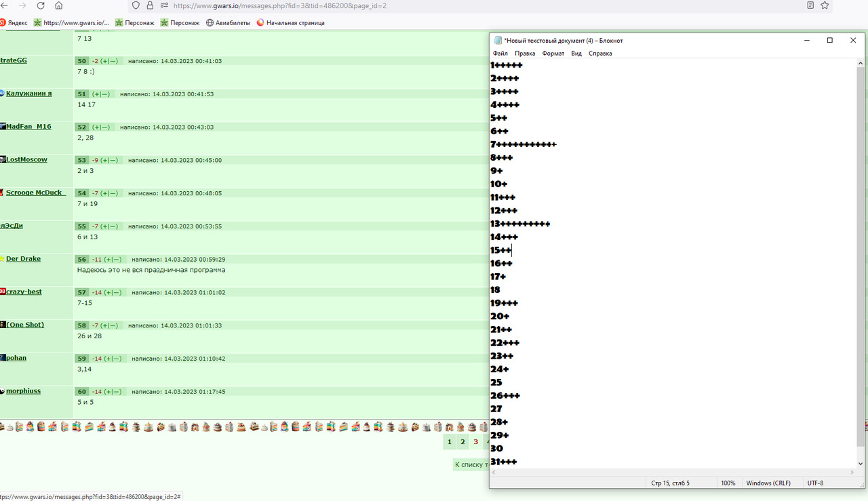Bookmark this page with the star icon
The image size is (868, 501).
click(x=825, y=5)
